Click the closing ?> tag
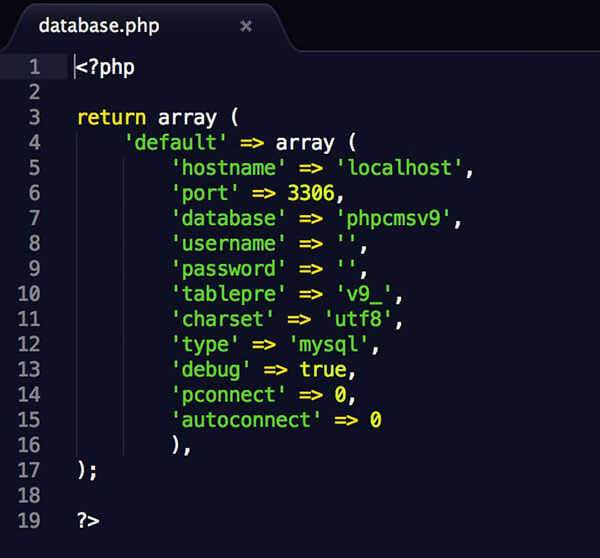 coord(88,520)
